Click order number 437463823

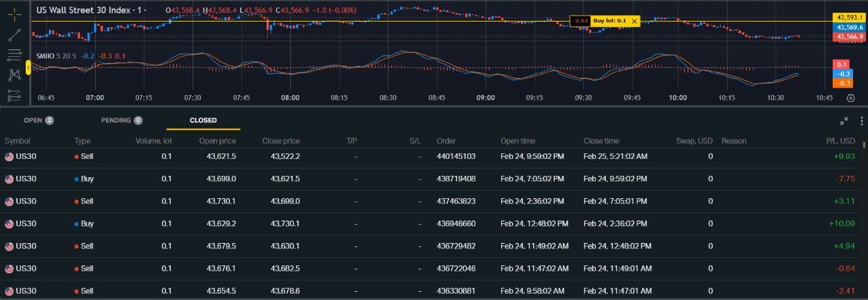pyautogui.click(x=456, y=201)
